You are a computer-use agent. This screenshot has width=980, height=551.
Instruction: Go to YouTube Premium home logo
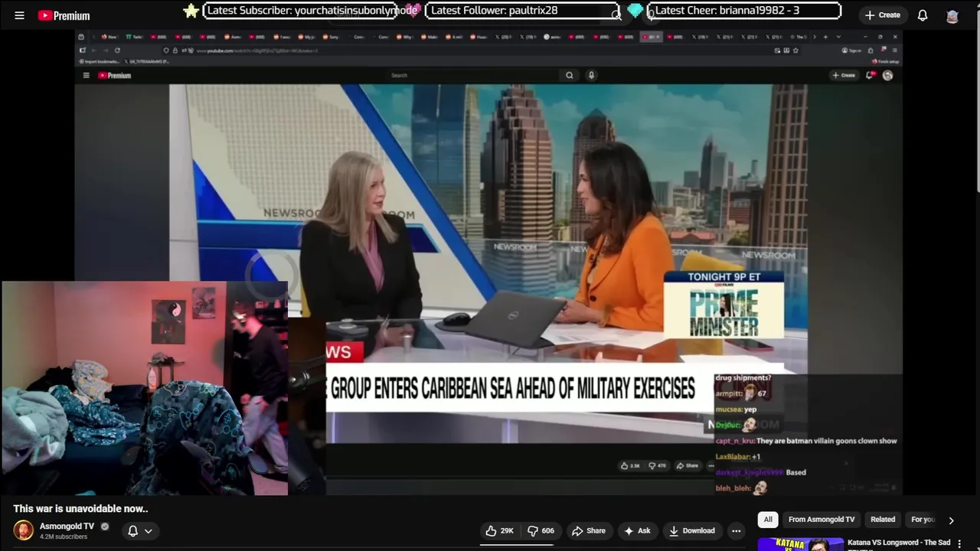pos(64,15)
